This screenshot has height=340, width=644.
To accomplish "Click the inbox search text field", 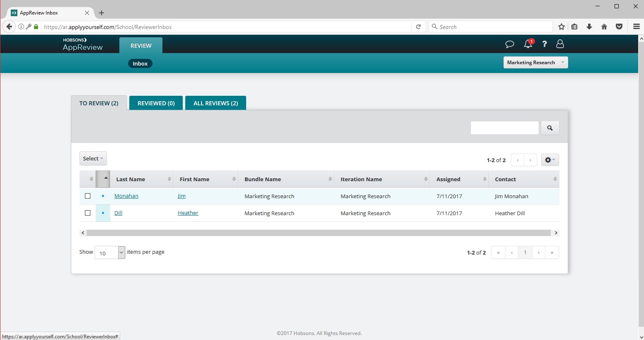I will tap(504, 128).
